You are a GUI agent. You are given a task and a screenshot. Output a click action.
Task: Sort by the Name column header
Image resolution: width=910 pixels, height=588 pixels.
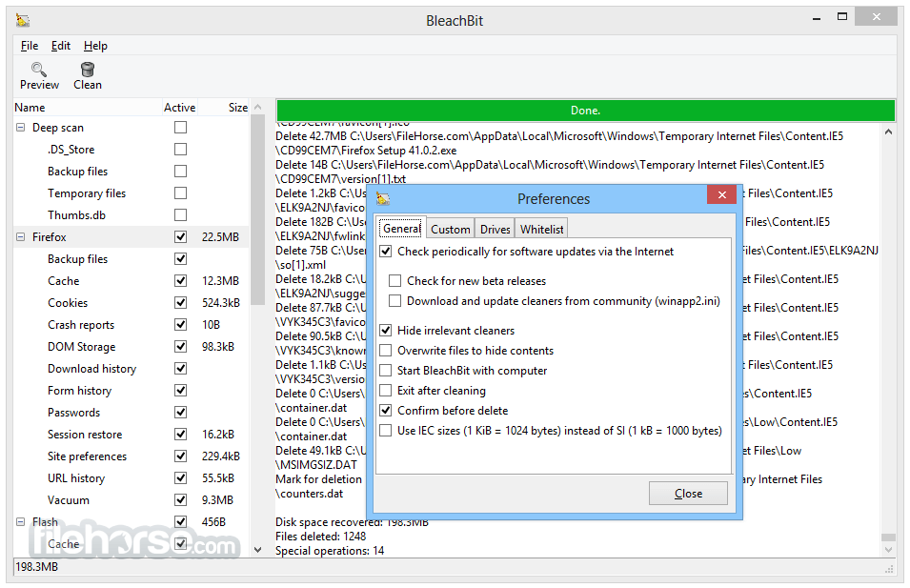pyautogui.click(x=87, y=108)
